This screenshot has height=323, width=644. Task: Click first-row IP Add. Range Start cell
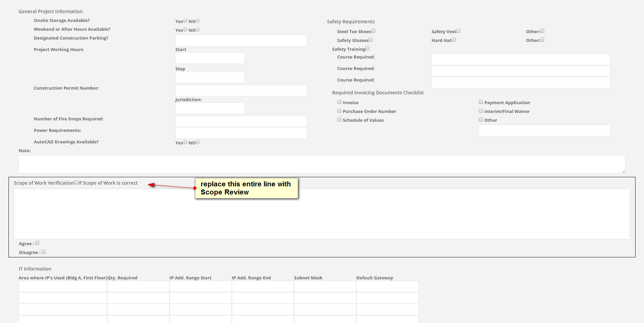[x=201, y=286]
